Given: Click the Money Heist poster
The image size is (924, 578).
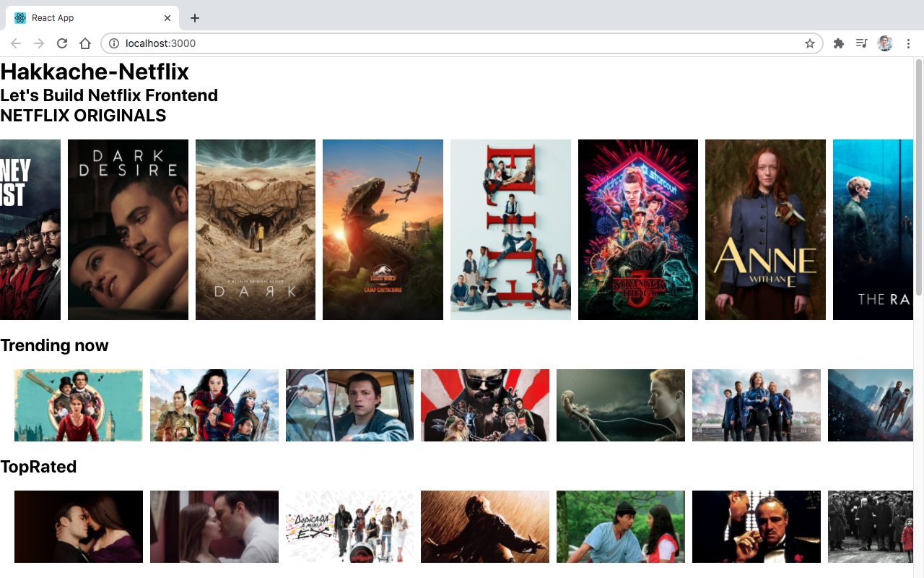Looking at the screenshot, I should [30, 230].
